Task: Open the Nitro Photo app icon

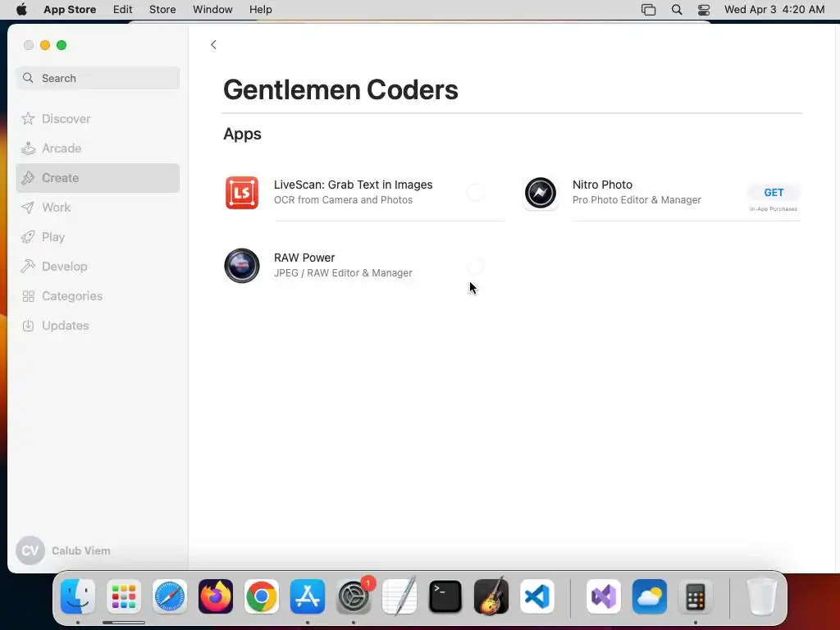Action: click(540, 192)
